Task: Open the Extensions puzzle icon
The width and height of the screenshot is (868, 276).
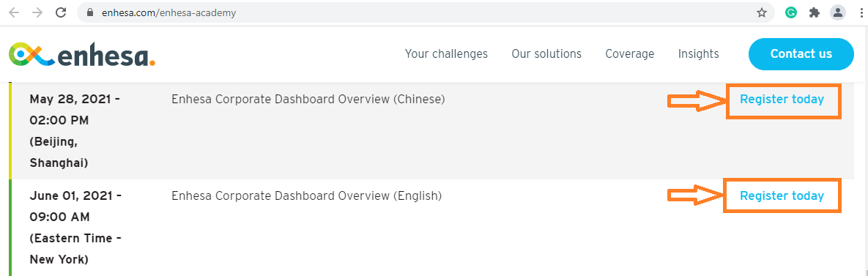Action: pyautogui.click(x=815, y=12)
